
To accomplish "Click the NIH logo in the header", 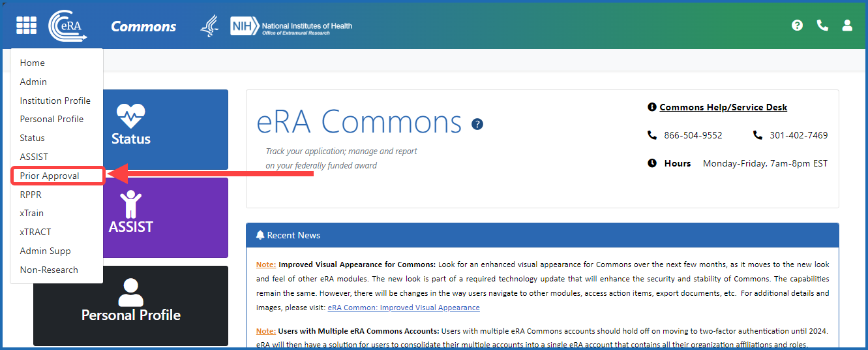I will click(x=244, y=26).
